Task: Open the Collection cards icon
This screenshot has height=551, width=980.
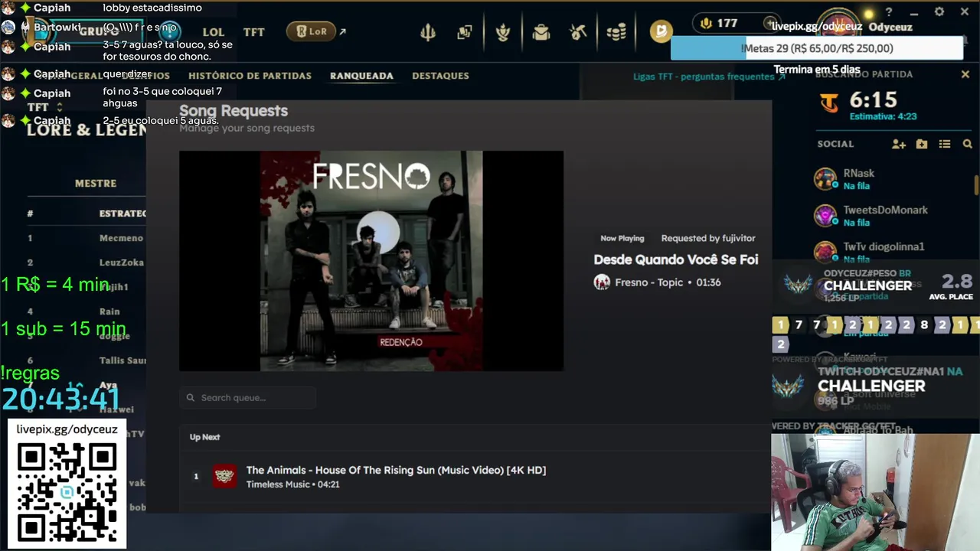Action: (x=465, y=32)
